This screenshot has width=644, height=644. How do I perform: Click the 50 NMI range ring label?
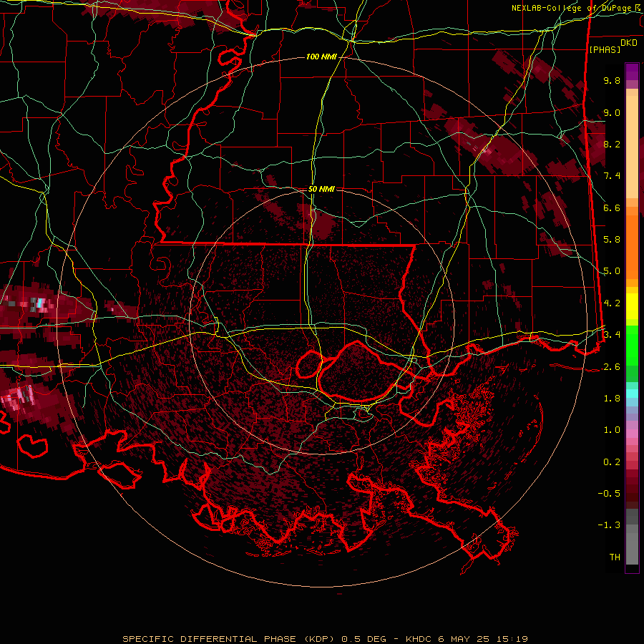(321, 189)
